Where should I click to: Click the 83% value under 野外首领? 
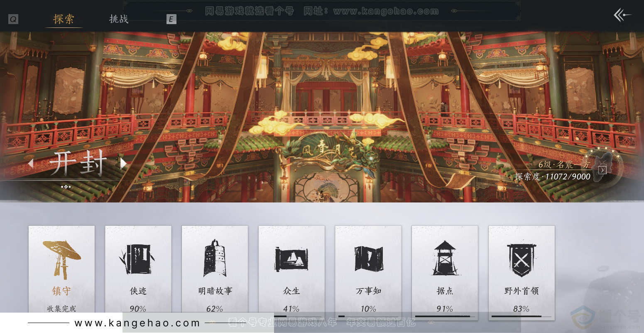[x=522, y=308]
